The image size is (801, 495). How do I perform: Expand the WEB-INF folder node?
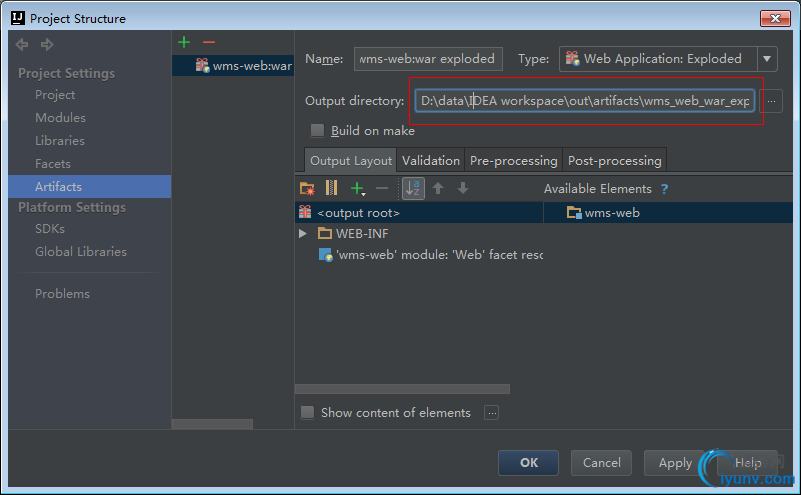[x=303, y=233]
